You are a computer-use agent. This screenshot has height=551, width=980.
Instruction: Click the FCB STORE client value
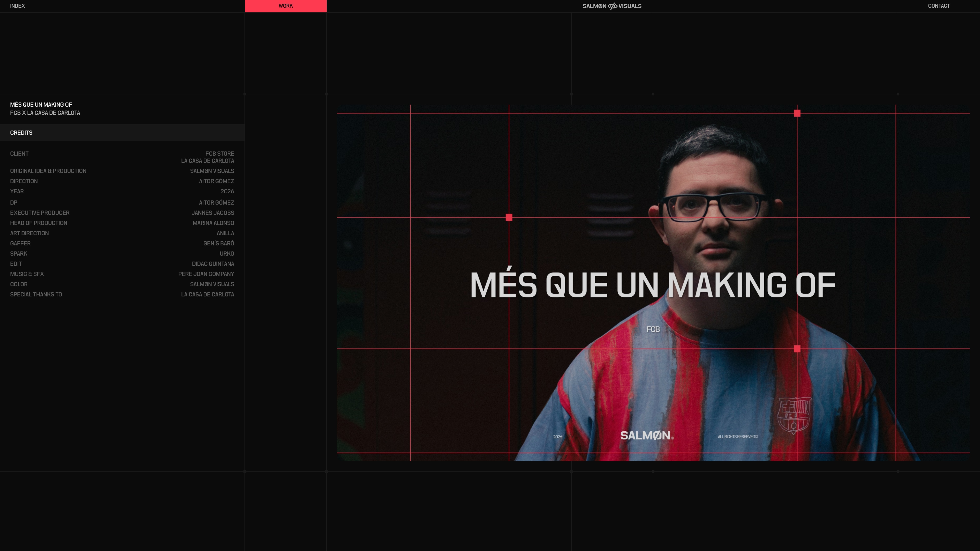(x=219, y=154)
